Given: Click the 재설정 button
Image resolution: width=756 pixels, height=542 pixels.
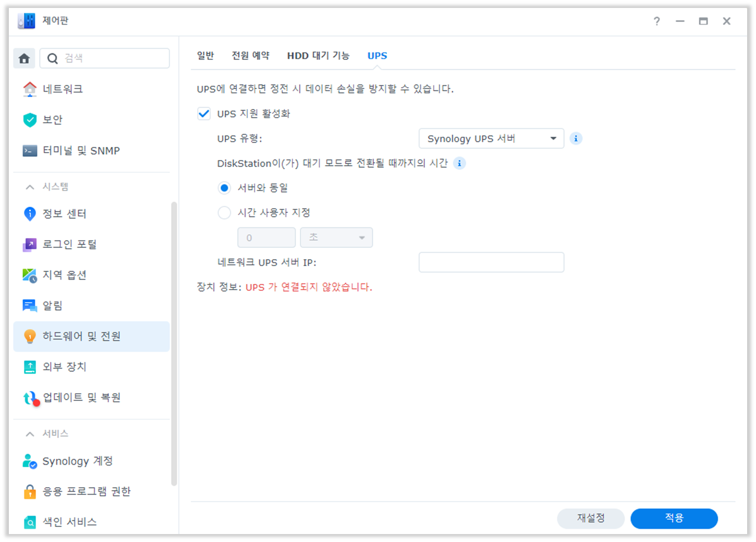Looking at the screenshot, I should coord(591,518).
